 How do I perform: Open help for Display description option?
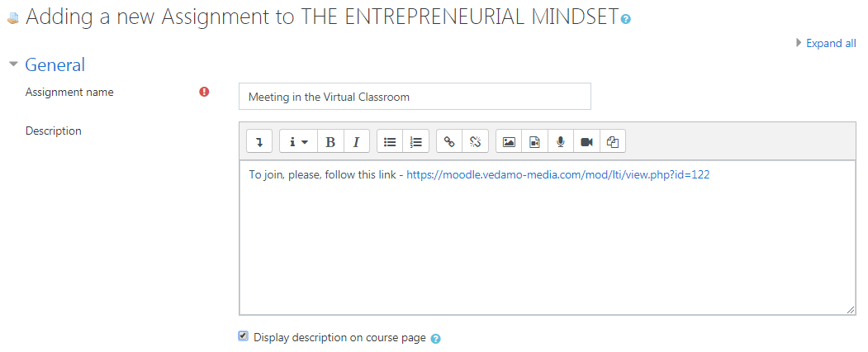pyautogui.click(x=436, y=339)
